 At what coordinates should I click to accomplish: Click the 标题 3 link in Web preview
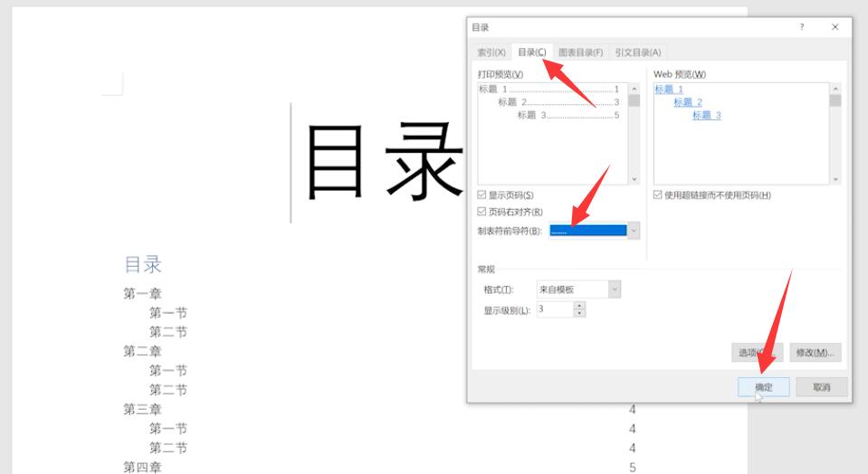707,115
